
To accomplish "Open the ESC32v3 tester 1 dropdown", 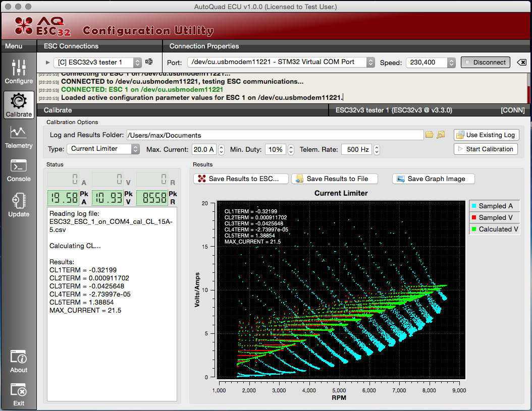I will [x=97, y=63].
